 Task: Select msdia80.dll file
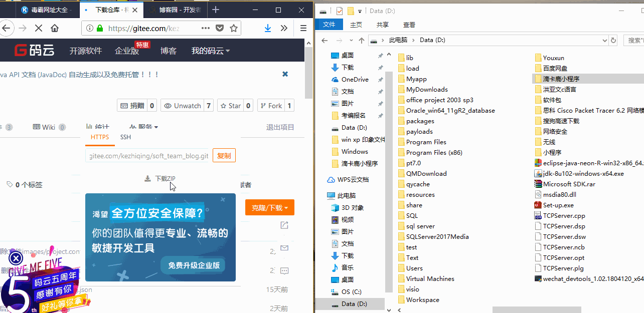(556, 194)
